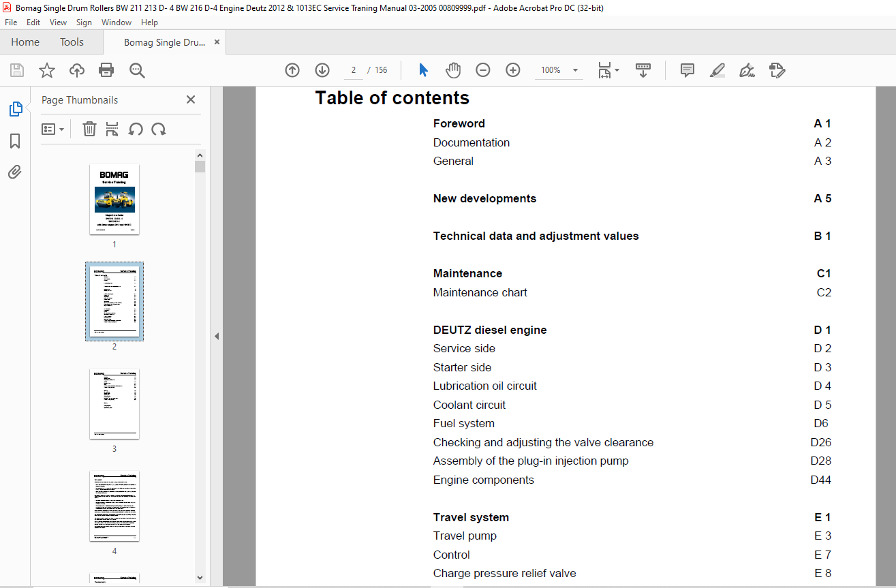
Task: Open the Attachments paperclip panel
Action: 15,172
